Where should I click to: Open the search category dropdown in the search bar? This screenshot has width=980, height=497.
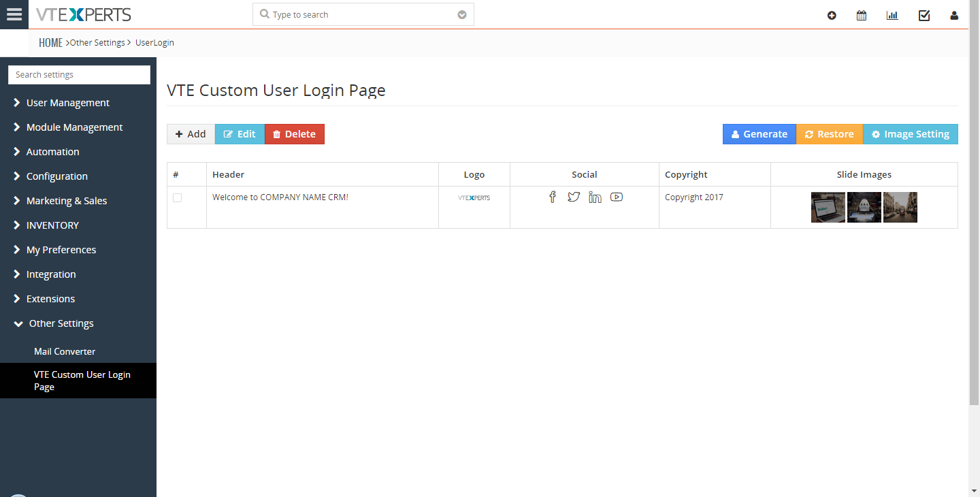coord(462,14)
